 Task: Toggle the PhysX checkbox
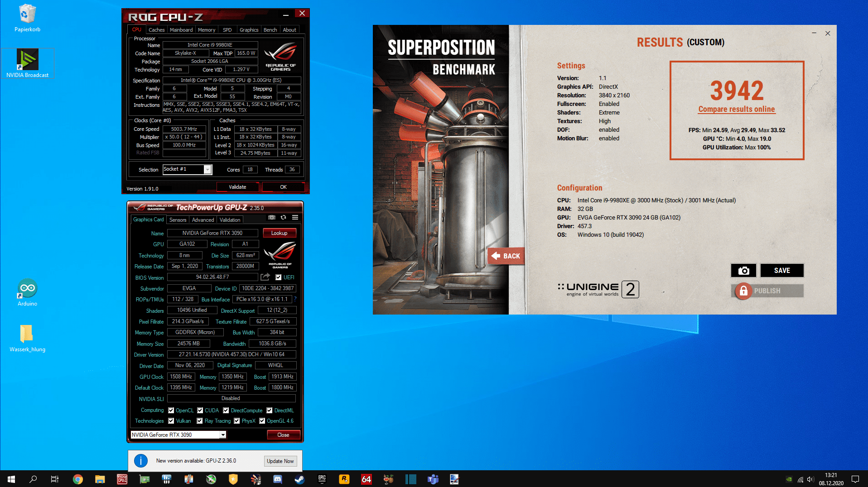coord(236,421)
